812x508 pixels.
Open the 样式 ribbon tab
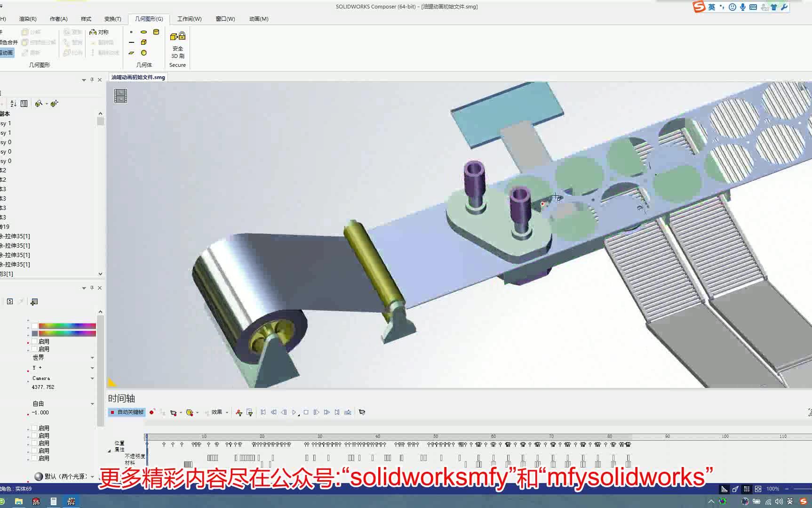[x=86, y=19]
